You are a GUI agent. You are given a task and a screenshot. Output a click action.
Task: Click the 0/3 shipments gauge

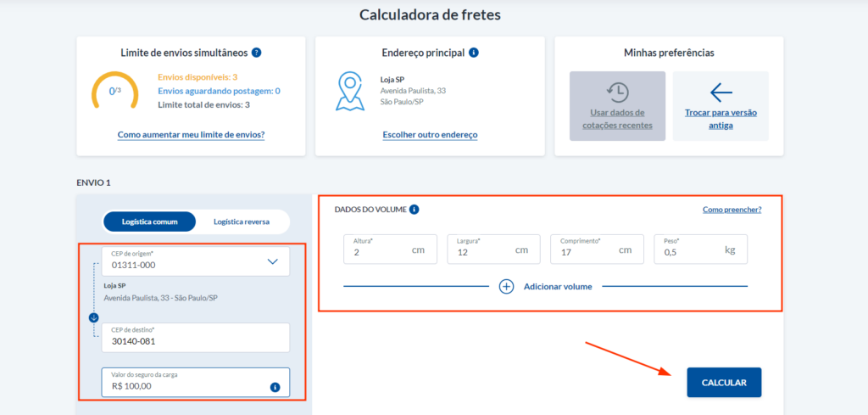click(114, 90)
